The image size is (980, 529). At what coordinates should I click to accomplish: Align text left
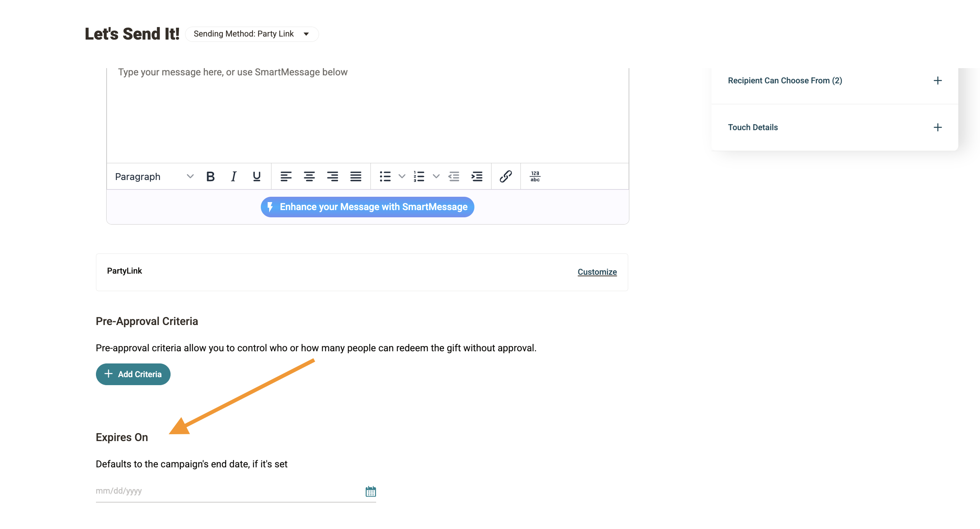point(286,177)
